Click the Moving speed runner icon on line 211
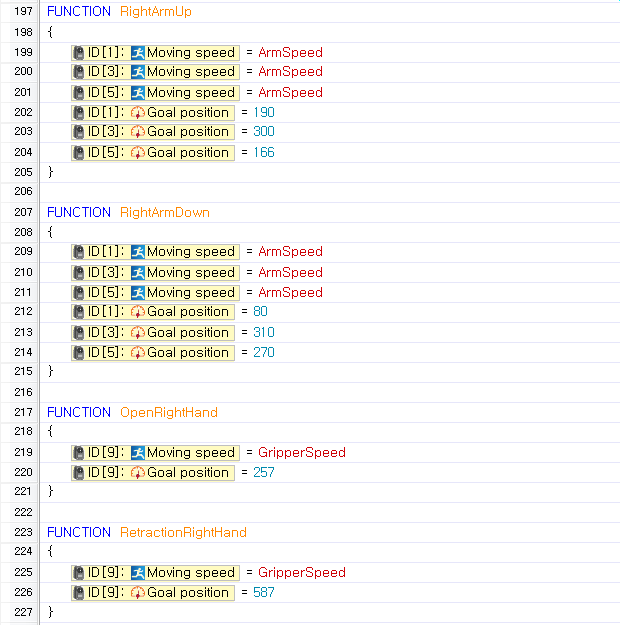Viewport: 620px width, 625px height. pos(138,292)
